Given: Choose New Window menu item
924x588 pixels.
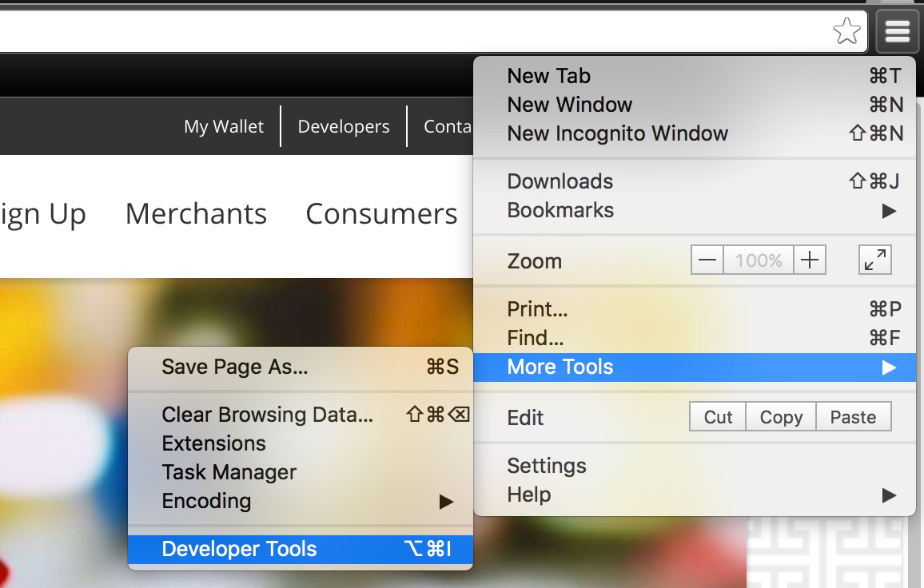Looking at the screenshot, I should pos(695,105).
